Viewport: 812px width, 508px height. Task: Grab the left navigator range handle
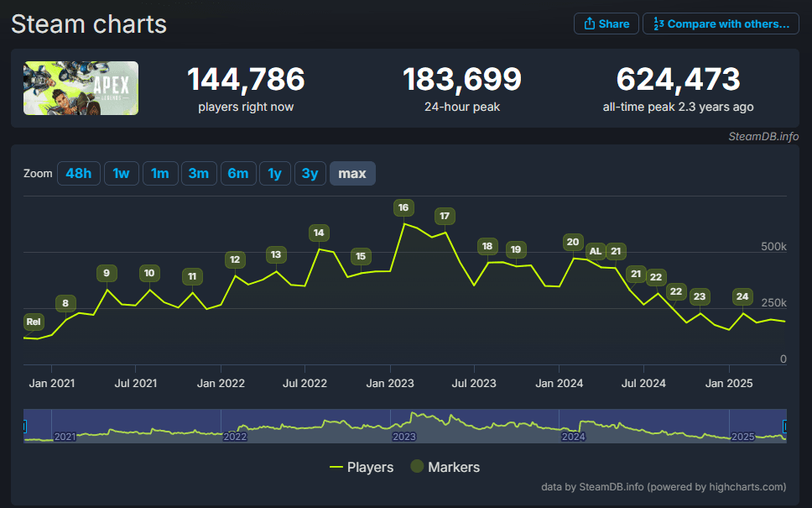click(24, 426)
